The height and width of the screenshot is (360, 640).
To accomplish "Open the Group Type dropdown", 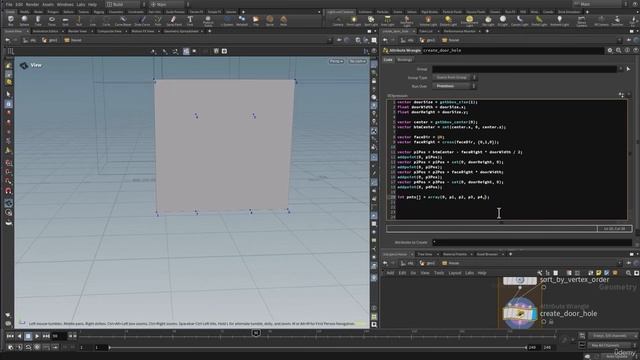I will 454,78.
